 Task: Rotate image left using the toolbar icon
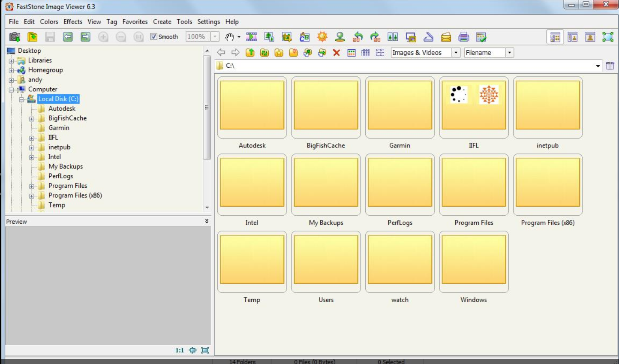coord(358,37)
